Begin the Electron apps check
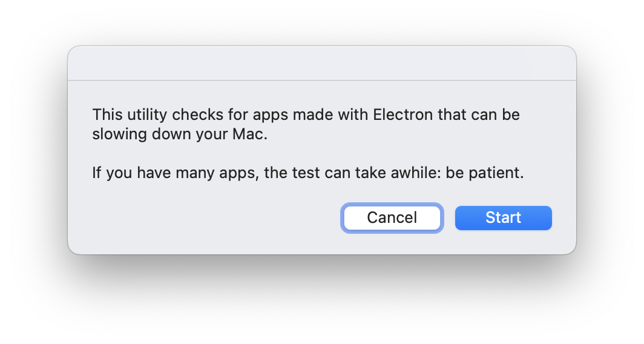 503,218
